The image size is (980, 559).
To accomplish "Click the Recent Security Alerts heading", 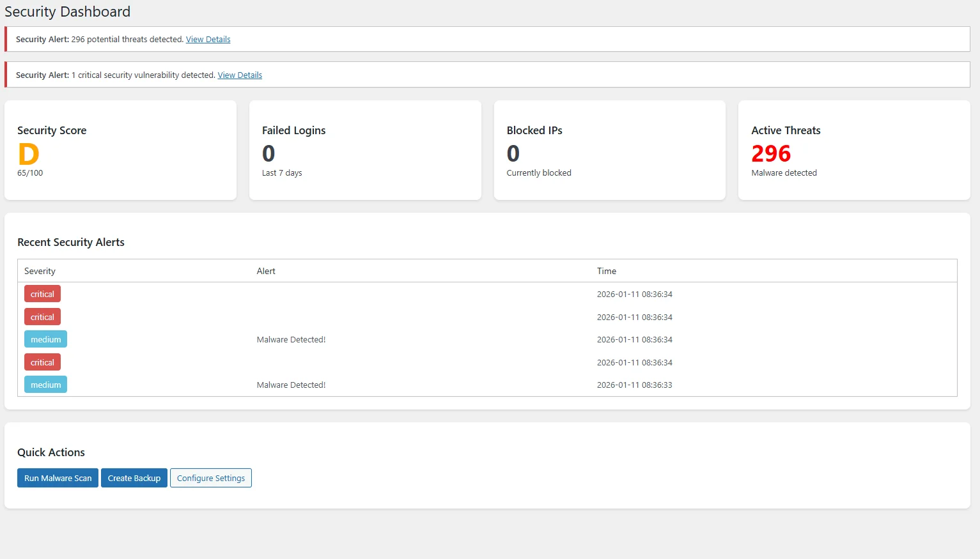I will tap(71, 241).
